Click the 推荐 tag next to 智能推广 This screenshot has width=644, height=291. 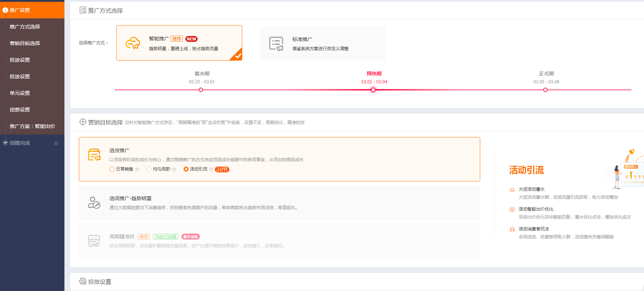click(x=177, y=39)
